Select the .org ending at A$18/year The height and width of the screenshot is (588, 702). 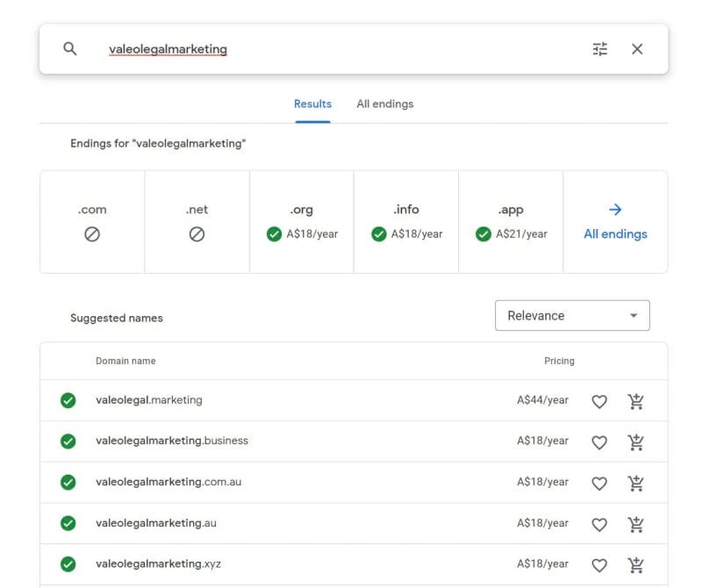tap(302, 222)
